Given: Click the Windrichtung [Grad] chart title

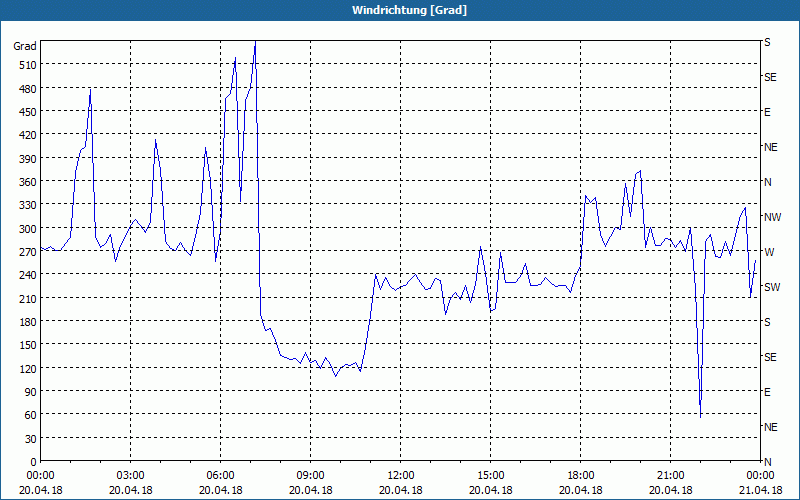Looking at the screenshot, I should point(409,10).
